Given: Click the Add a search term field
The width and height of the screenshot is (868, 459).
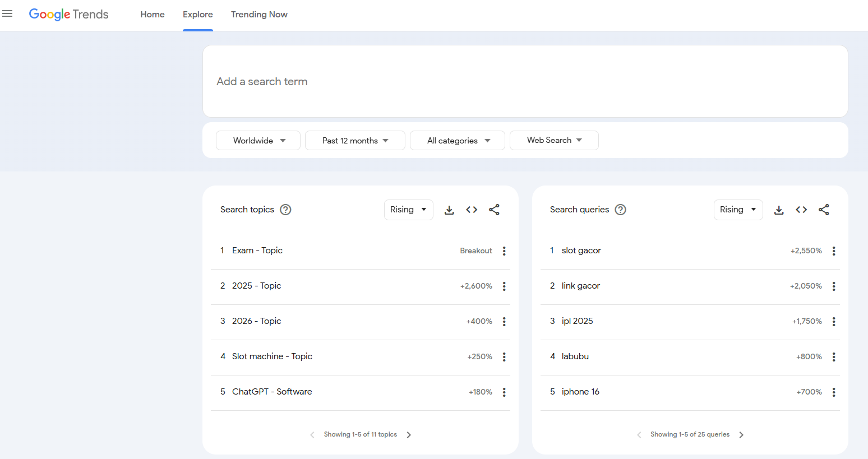Looking at the screenshot, I should tap(525, 81).
